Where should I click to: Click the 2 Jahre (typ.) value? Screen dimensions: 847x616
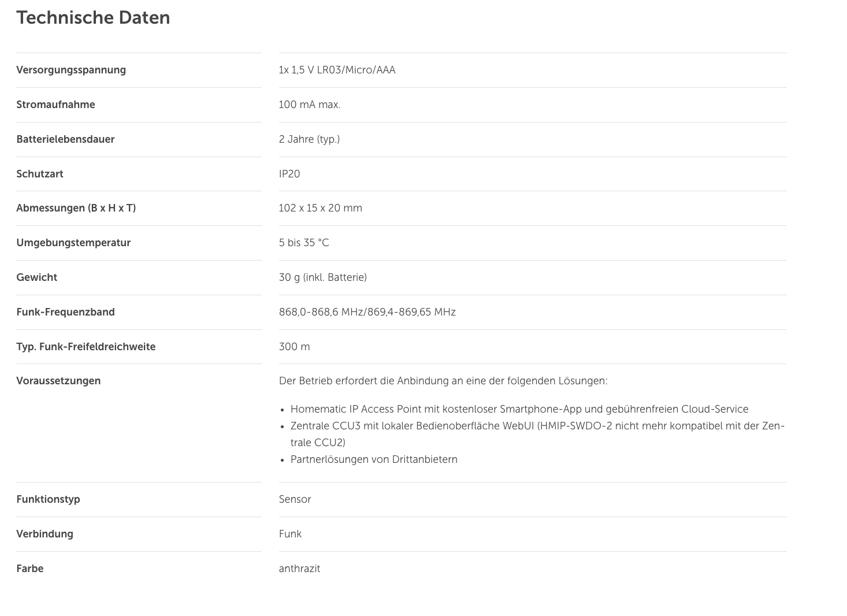click(x=309, y=139)
